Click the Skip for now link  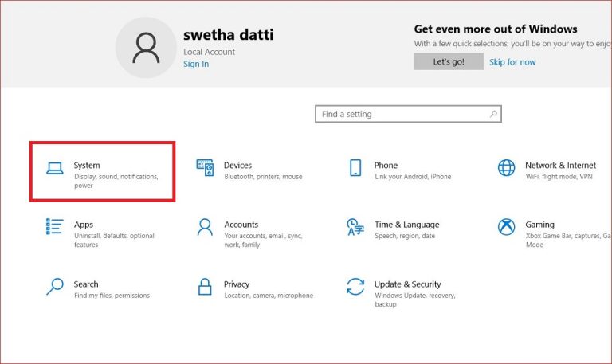pyautogui.click(x=512, y=62)
